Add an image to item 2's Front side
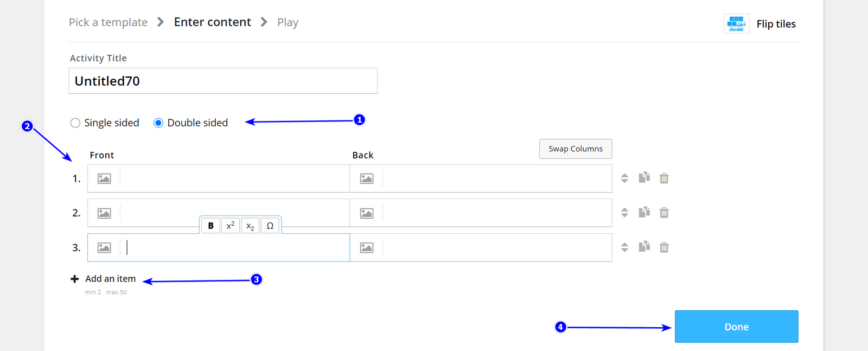Screen dimensions: 868x351 tap(104, 213)
